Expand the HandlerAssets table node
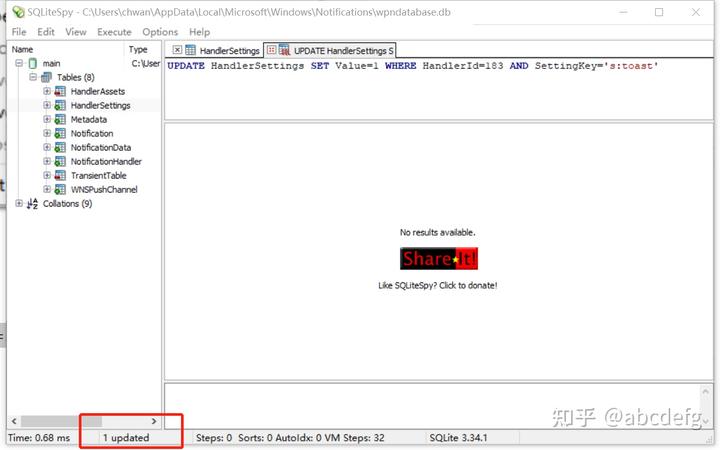The image size is (720, 450). tap(47, 91)
